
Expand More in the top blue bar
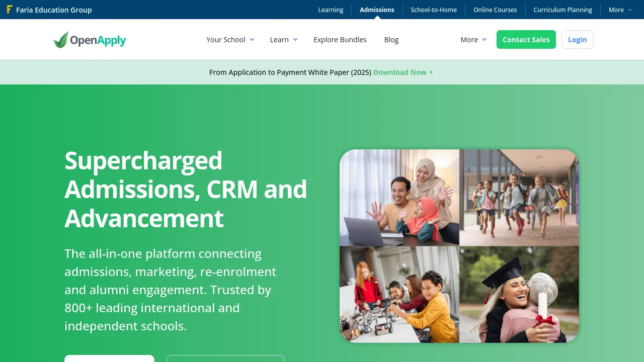tap(620, 10)
